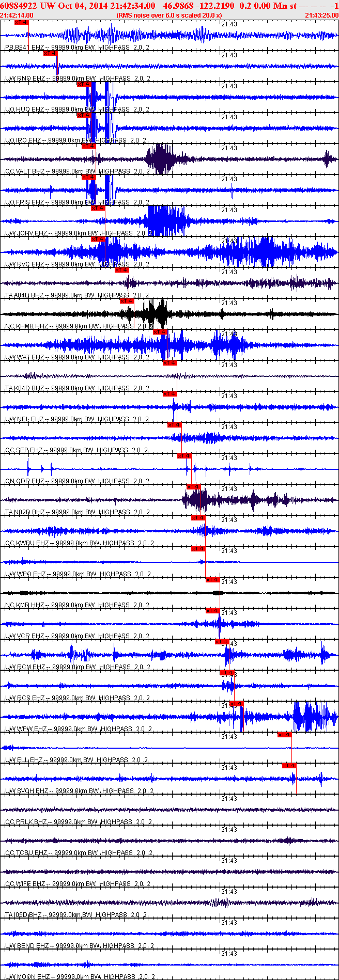The width and height of the screenshot is (339, 980).
Task: Select the CC.KWBU EHZ station label
Action: (x=26, y=543)
